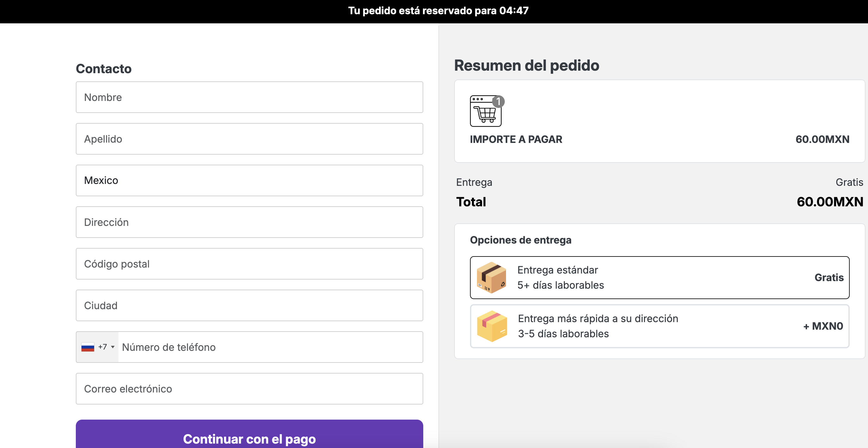Choose Entrega más rápida a su dirección
This screenshot has height=448, width=868.
(660, 326)
